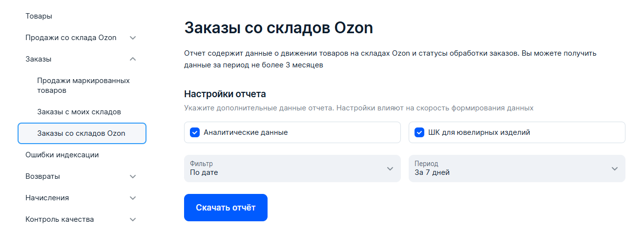Click the Скачать отчёт button
The height and width of the screenshot is (233, 644).
click(226, 208)
